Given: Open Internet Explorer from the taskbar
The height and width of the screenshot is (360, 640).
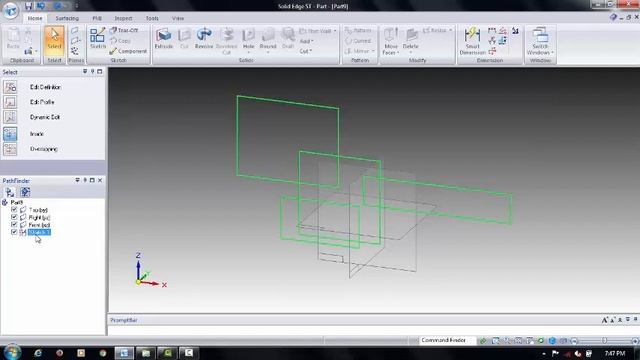Looking at the screenshot, I should [38, 353].
